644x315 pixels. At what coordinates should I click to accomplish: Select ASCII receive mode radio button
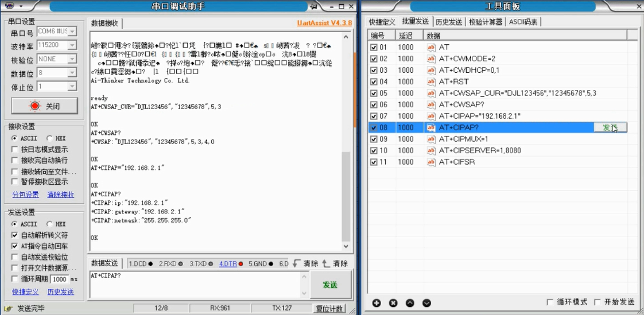point(15,138)
